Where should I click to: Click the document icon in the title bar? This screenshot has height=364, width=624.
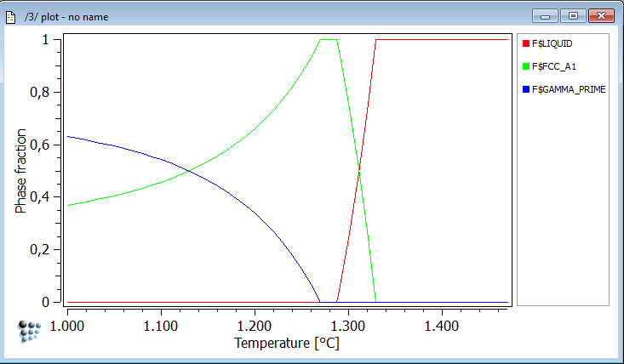tap(11, 15)
